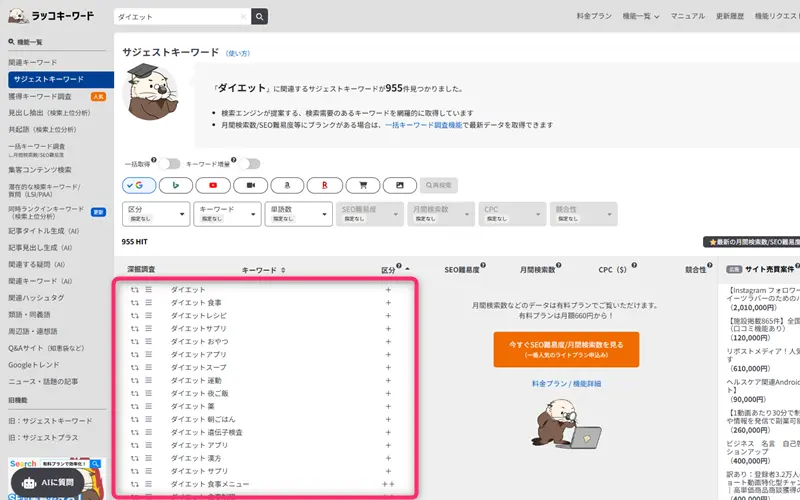
Task: Toggle the キーワード増量 switch
Action: [249, 163]
